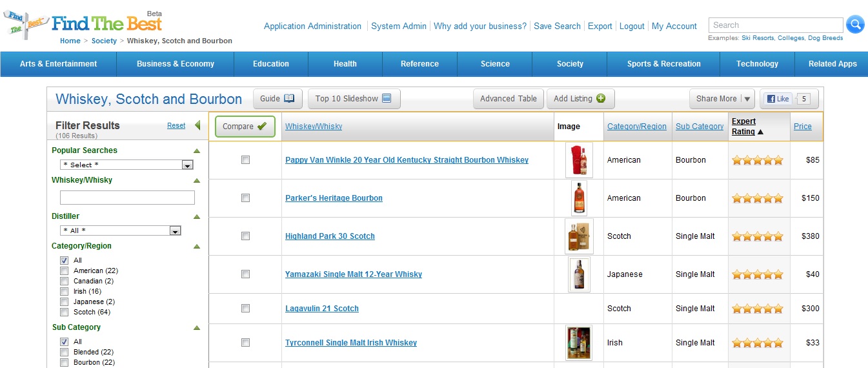868x368 pixels.
Task: Open System Admin link
Action: [399, 26]
